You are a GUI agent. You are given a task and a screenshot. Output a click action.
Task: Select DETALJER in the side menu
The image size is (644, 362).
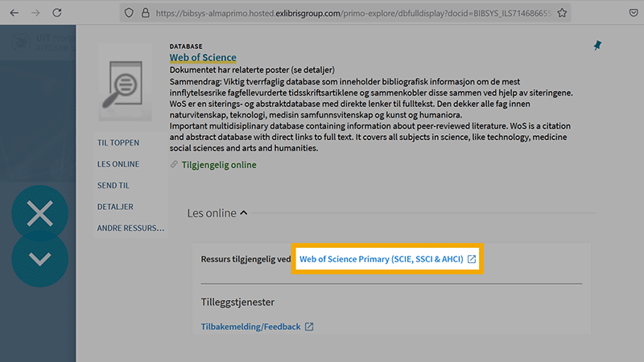[x=115, y=207]
